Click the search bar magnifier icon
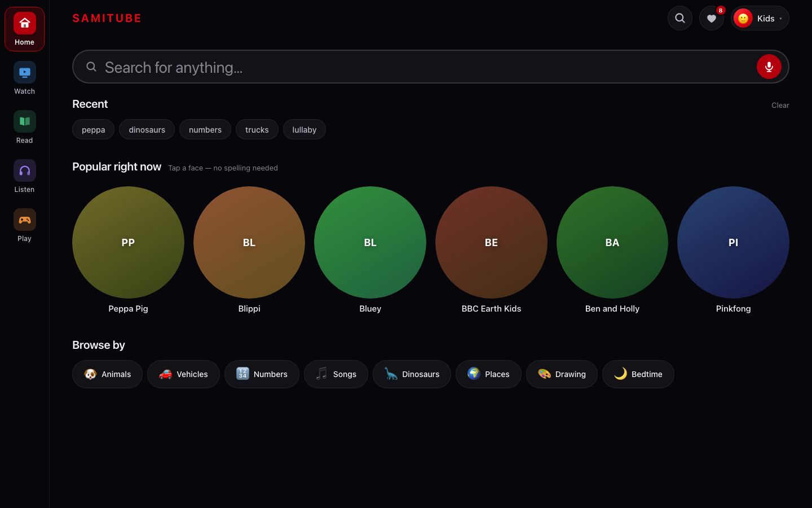Screen dimensions: 812x508 (x=91, y=67)
